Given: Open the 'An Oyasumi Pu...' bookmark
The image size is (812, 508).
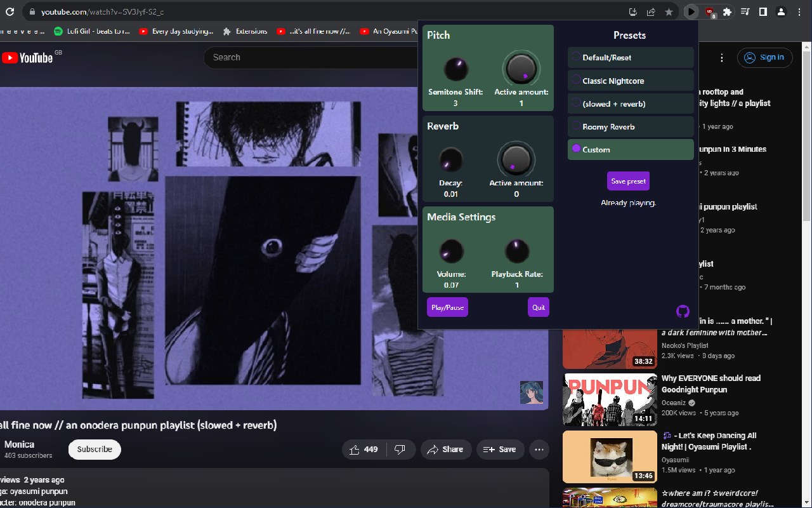Looking at the screenshot, I should click(x=388, y=31).
